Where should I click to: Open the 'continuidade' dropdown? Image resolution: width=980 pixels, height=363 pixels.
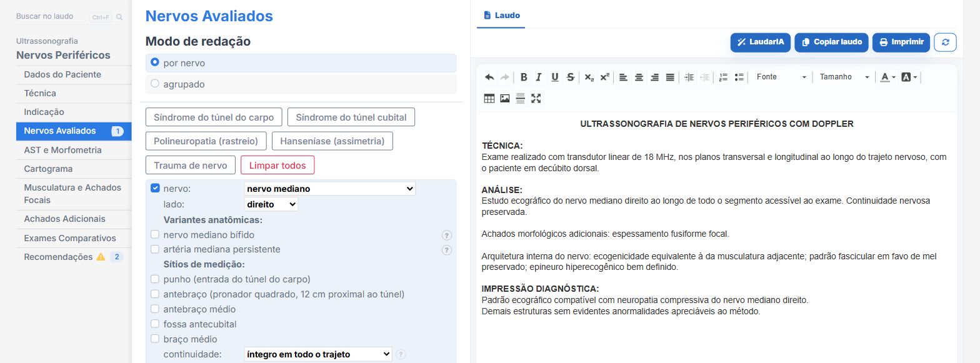(318, 354)
